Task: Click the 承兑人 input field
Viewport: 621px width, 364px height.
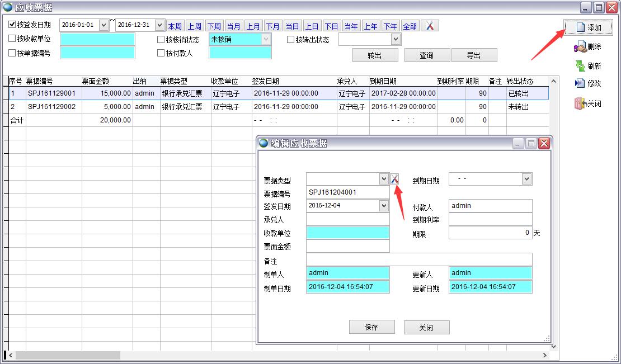Action: pyautogui.click(x=347, y=220)
